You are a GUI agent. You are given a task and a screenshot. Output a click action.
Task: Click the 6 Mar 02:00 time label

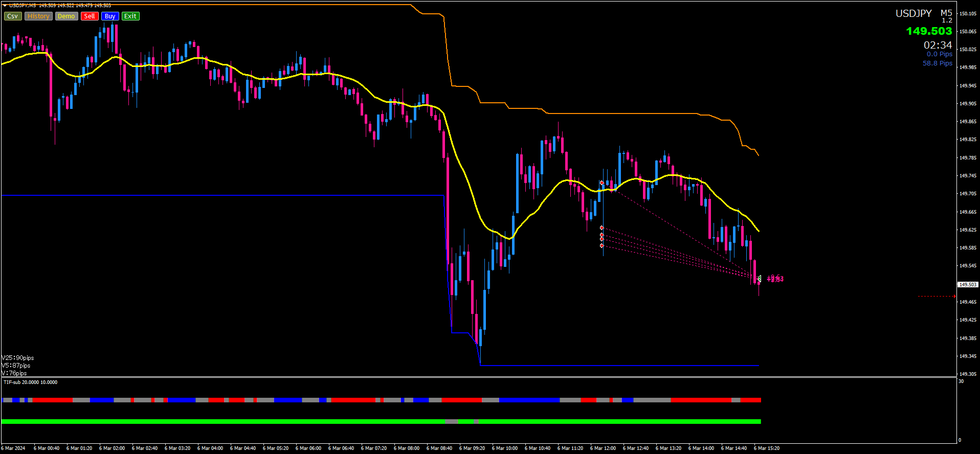coord(112,448)
